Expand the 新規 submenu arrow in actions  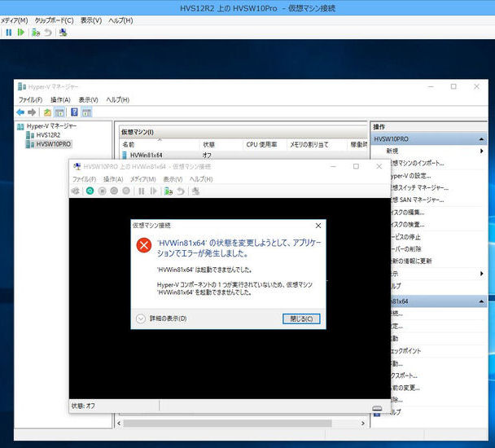(x=481, y=151)
